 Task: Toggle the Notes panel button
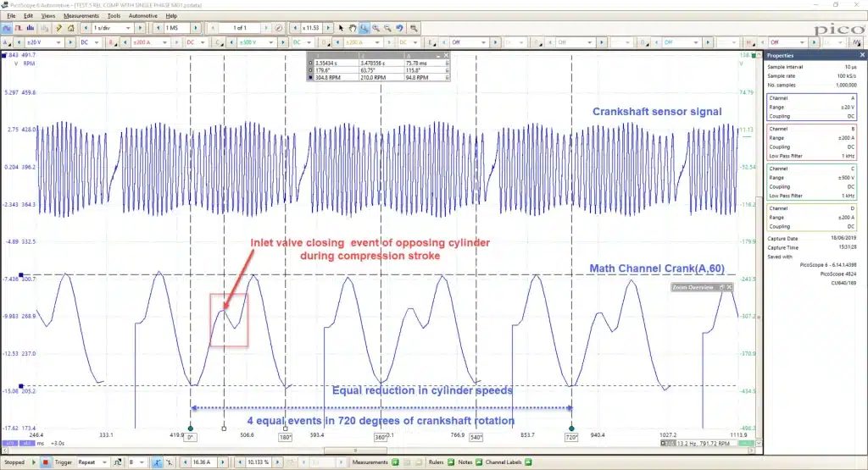[479, 462]
